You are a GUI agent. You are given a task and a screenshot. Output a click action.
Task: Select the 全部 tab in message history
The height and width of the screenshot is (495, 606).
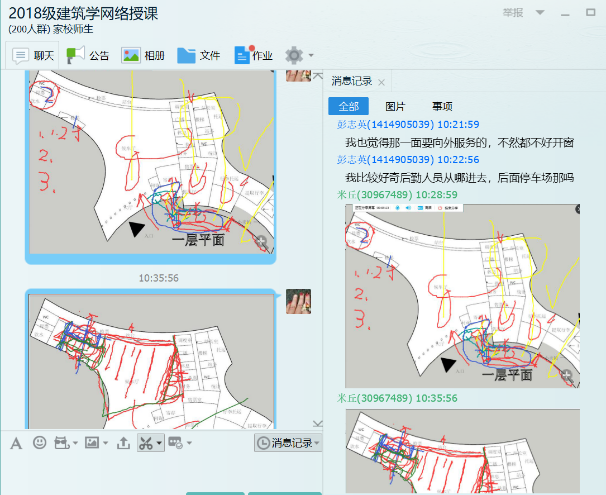click(x=348, y=106)
